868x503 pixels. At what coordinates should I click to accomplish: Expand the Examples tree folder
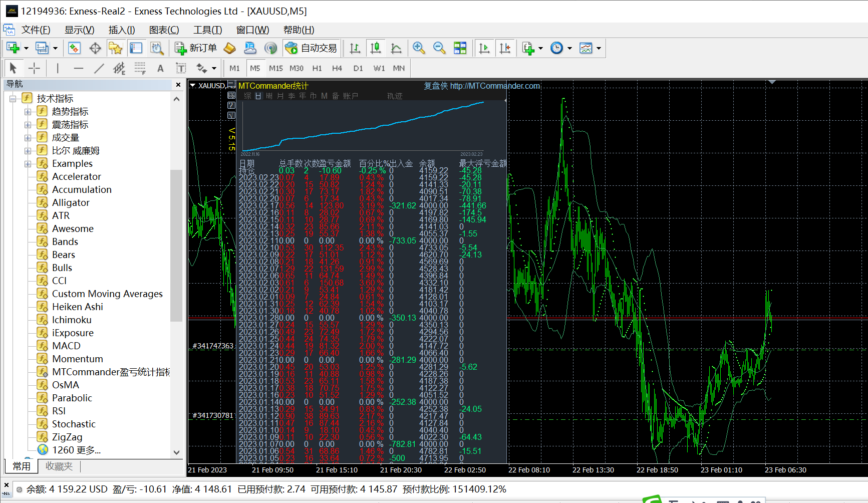(x=28, y=164)
